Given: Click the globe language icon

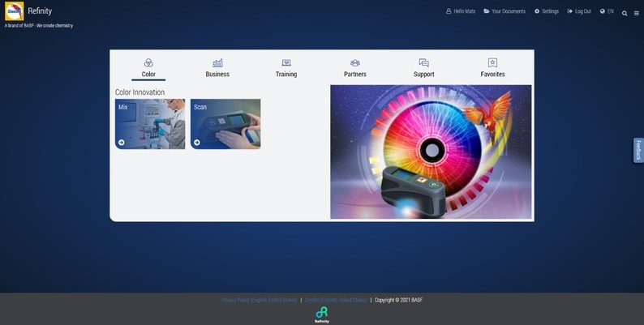Looking at the screenshot, I should coord(603,11).
